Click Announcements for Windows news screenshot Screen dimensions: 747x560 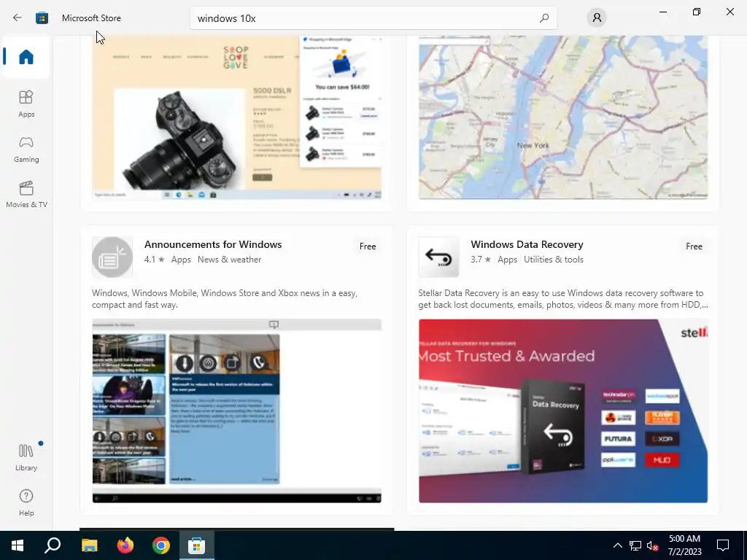point(237,411)
